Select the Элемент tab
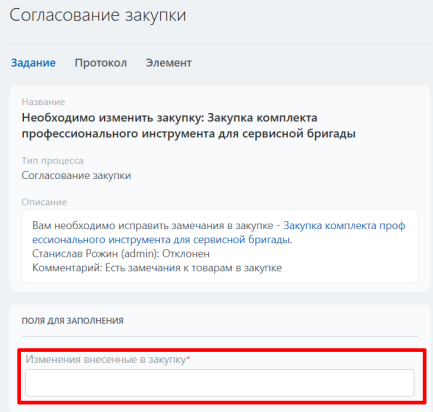Viewport: 433px width, 412px height. tap(168, 63)
